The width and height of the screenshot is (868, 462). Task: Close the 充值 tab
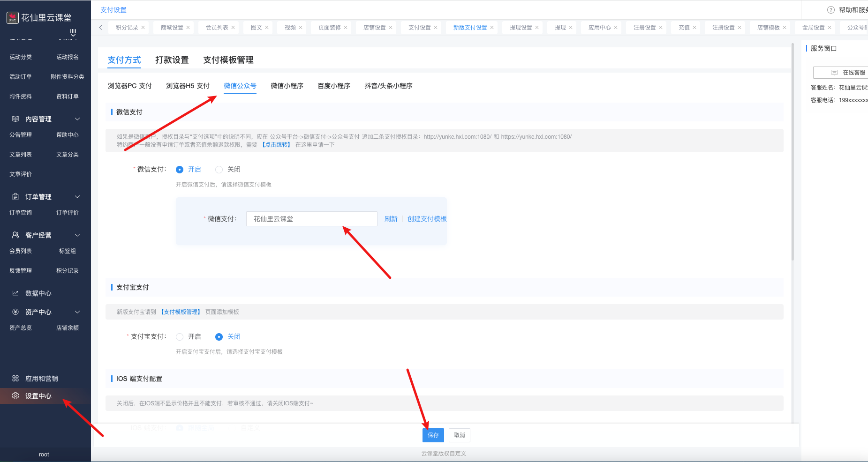click(694, 28)
